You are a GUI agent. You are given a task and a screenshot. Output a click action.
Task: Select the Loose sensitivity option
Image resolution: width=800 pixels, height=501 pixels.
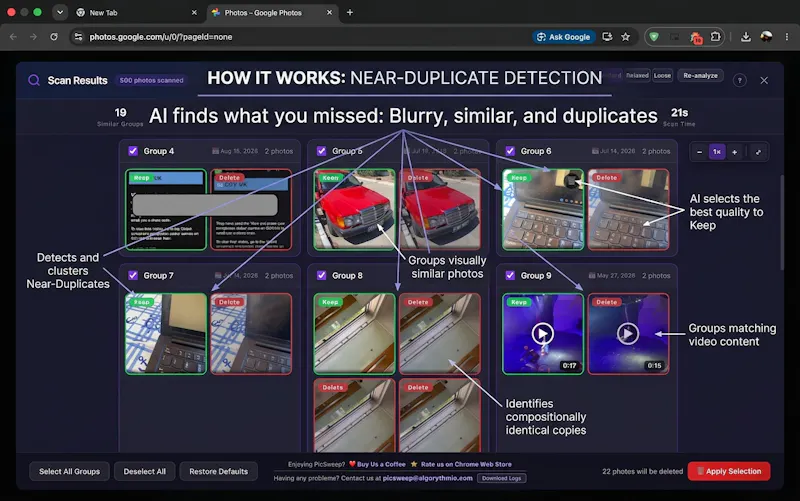click(662, 76)
